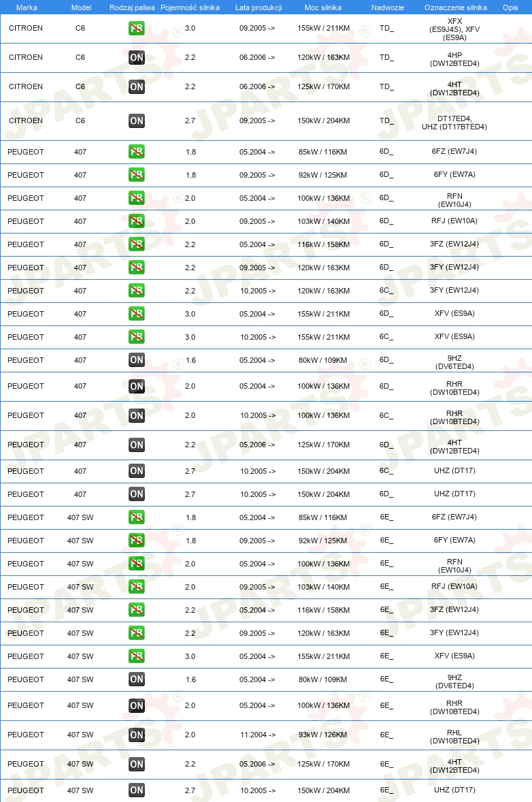
Task: Select 05.2006 -> in the 407 SW row
Action: pos(257,764)
